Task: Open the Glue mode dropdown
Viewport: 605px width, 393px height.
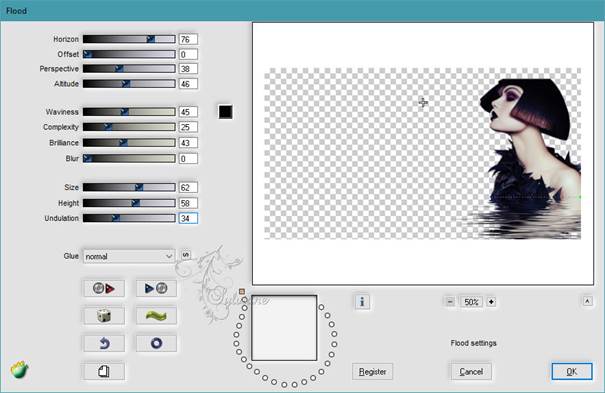Action: click(x=129, y=256)
